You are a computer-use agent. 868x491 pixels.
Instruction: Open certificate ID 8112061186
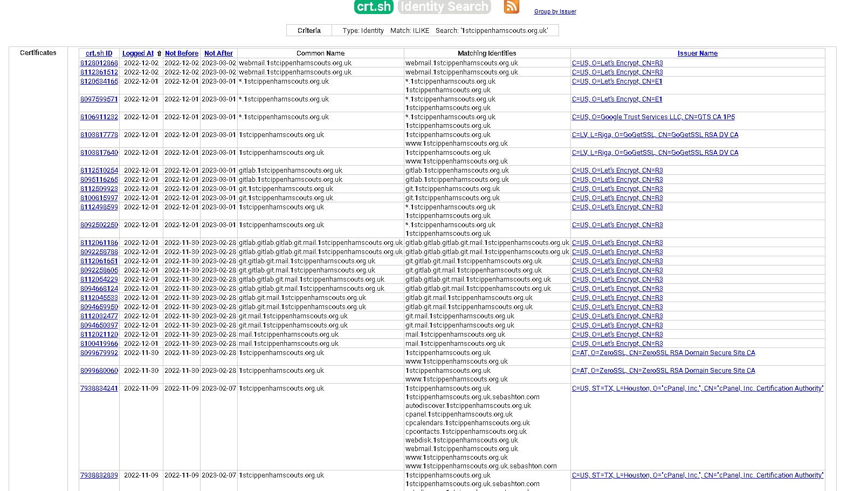pyautogui.click(x=99, y=243)
